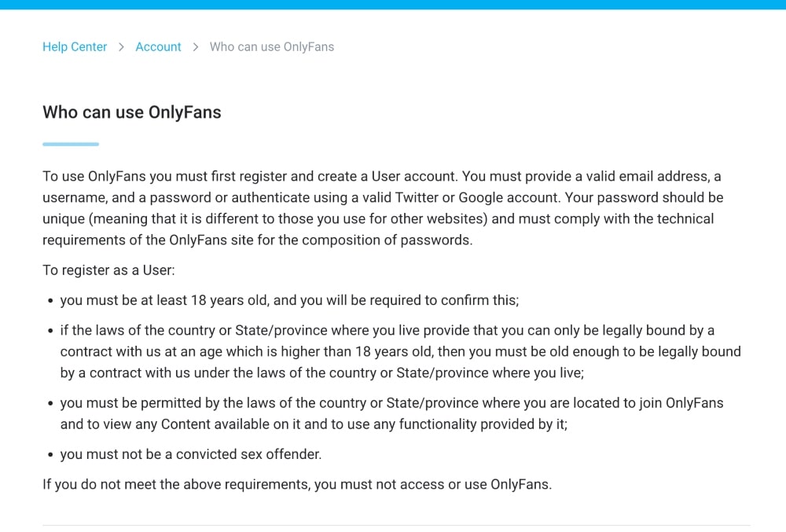Select the heading Who can use OnlyFans
Image resolution: width=786 pixels, height=532 pixels.
click(131, 112)
